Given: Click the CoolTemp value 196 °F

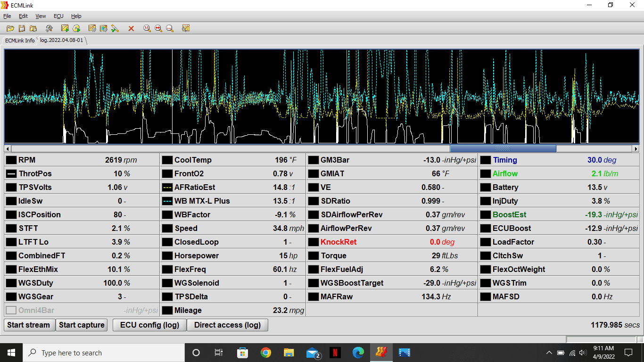Looking at the screenshot, I should 286,160.
